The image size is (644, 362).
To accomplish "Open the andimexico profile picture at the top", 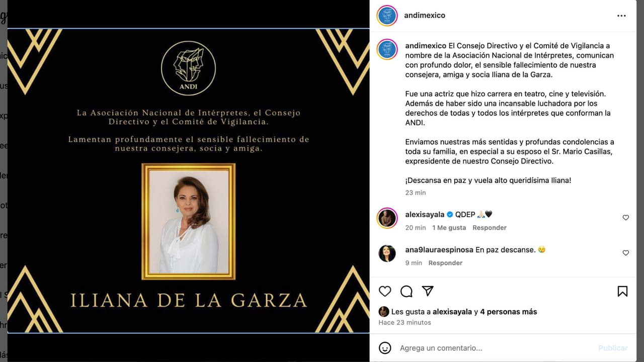I will 387,16.
